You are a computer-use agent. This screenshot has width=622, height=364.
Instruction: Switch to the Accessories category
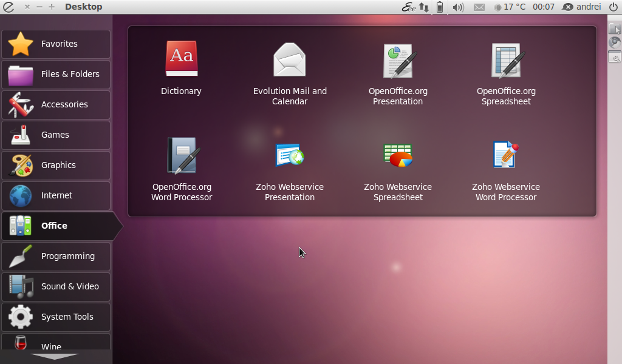[x=56, y=104]
